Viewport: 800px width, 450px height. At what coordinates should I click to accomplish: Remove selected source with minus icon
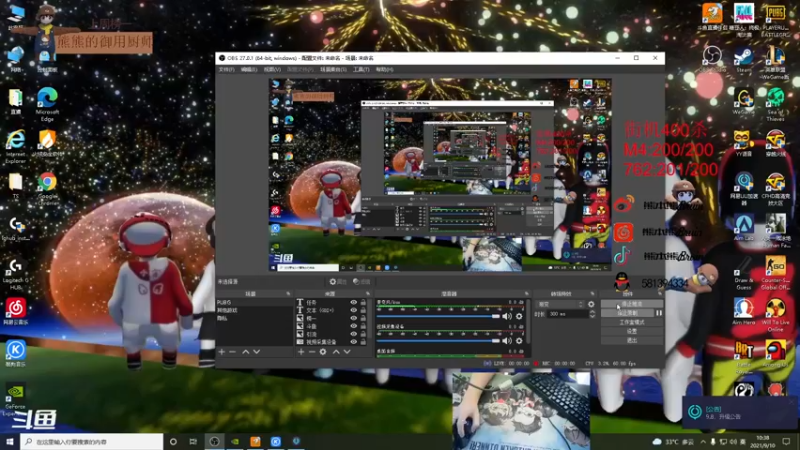pyautogui.click(x=312, y=352)
